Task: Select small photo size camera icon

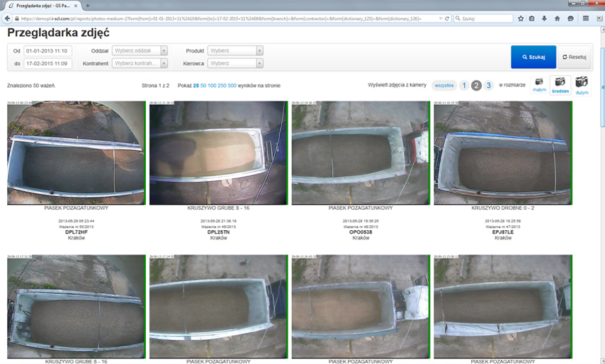Action: [x=539, y=82]
